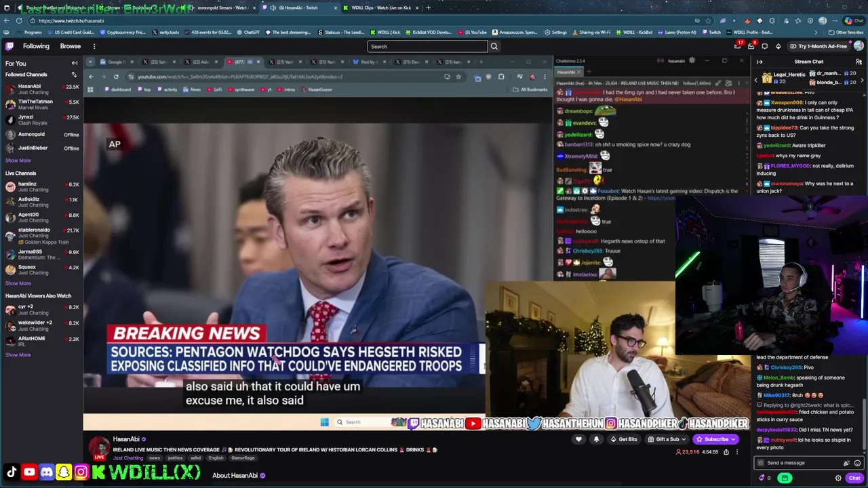This screenshot has width=868, height=488.
Task: Open stableronaldo live channel
Action: (41, 235)
